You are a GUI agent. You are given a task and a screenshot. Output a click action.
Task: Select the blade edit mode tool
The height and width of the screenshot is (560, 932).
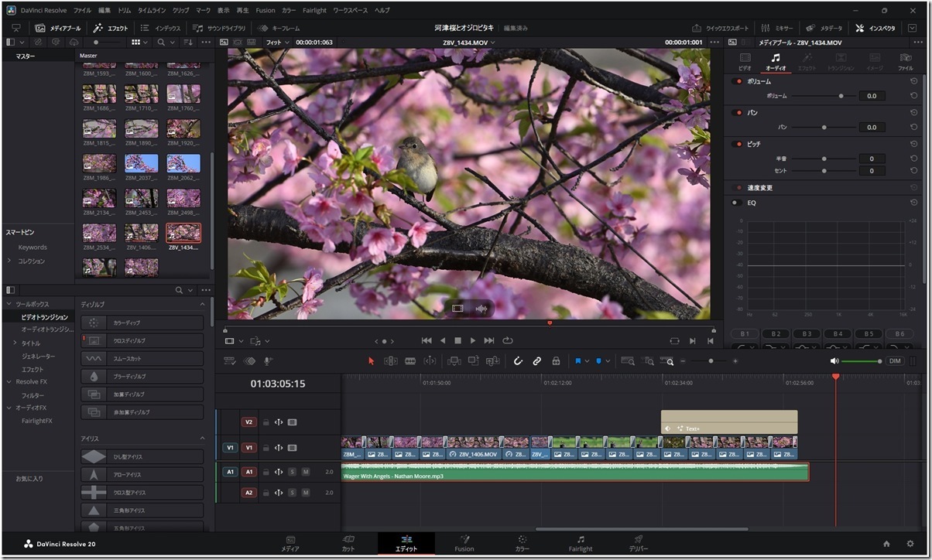click(x=410, y=361)
